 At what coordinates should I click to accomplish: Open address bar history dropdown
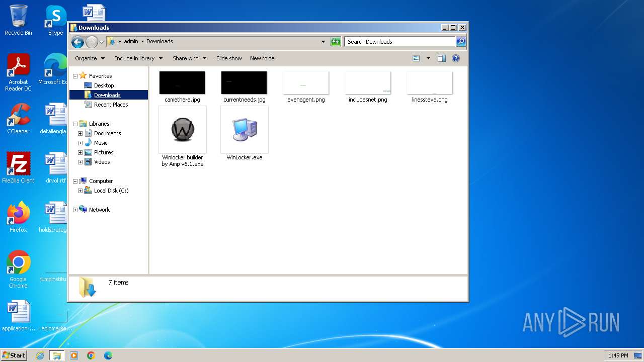tap(323, 42)
